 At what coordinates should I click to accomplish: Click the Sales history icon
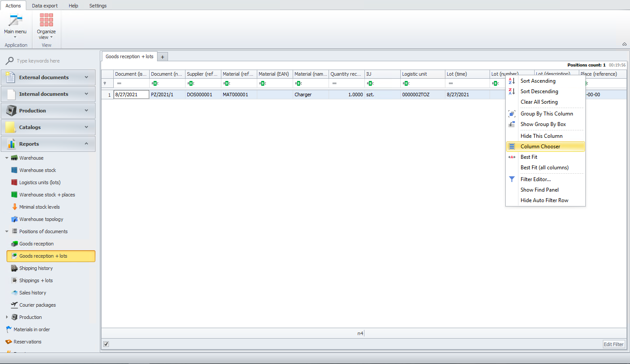(14, 293)
